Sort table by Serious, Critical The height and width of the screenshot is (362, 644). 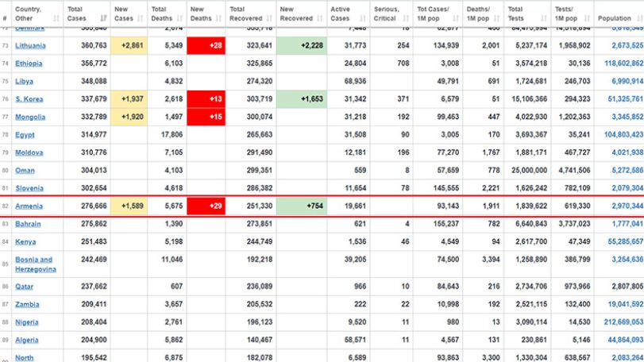[x=391, y=13]
